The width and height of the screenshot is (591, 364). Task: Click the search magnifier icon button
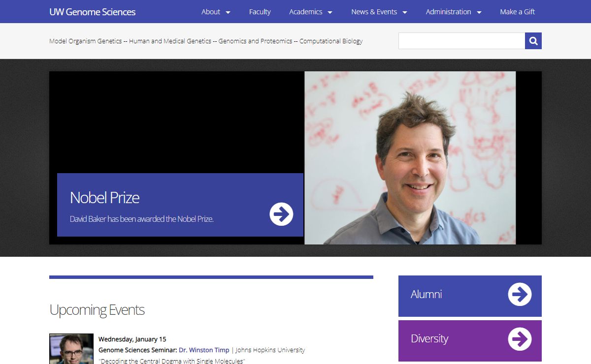533,41
